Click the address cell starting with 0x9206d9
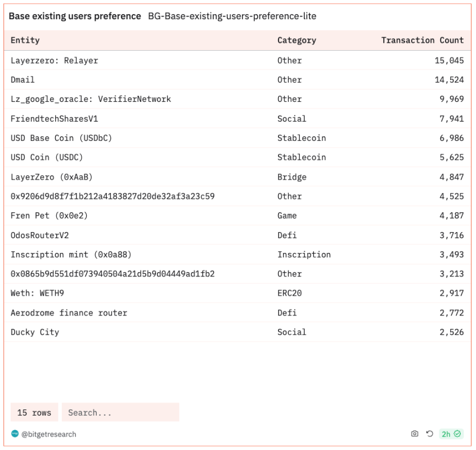The width and height of the screenshot is (476, 450). [x=113, y=196]
